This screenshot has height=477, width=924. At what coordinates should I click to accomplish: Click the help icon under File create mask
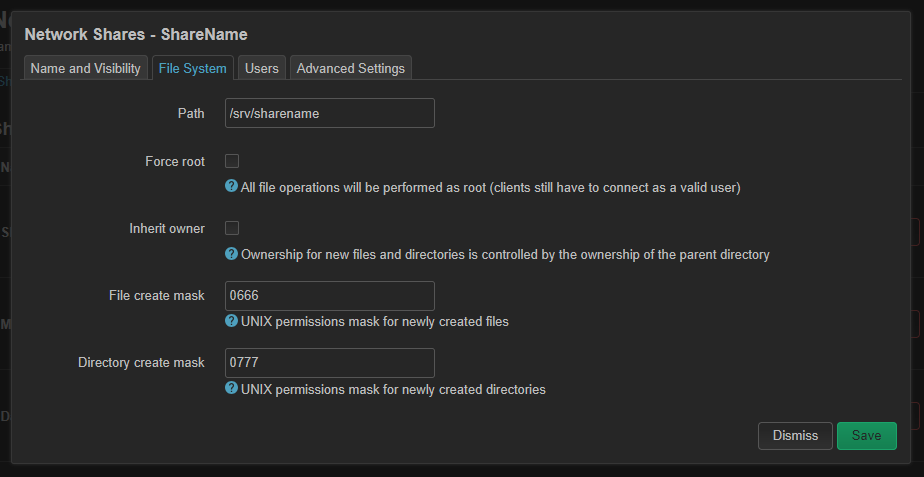(231, 321)
